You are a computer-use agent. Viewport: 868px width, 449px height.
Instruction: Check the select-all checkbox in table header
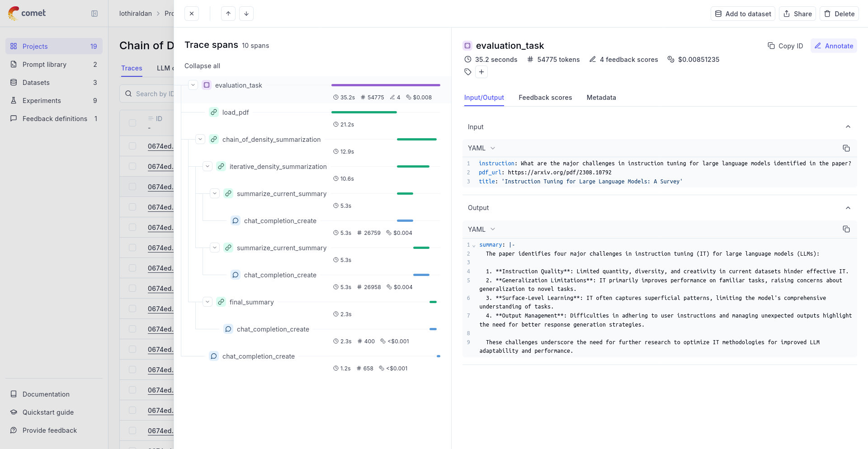132,122
